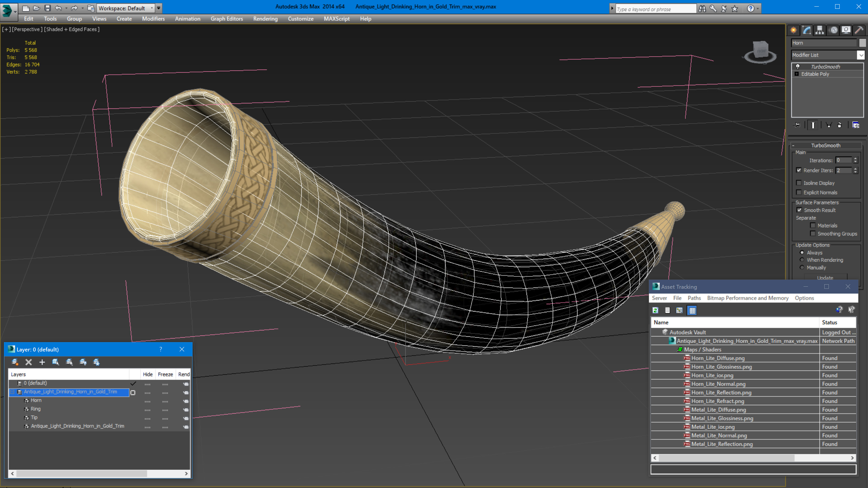Open the Modifier List dropdown
Image resolution: width=868 pixels, height=488 pixels.
point(861,55)
